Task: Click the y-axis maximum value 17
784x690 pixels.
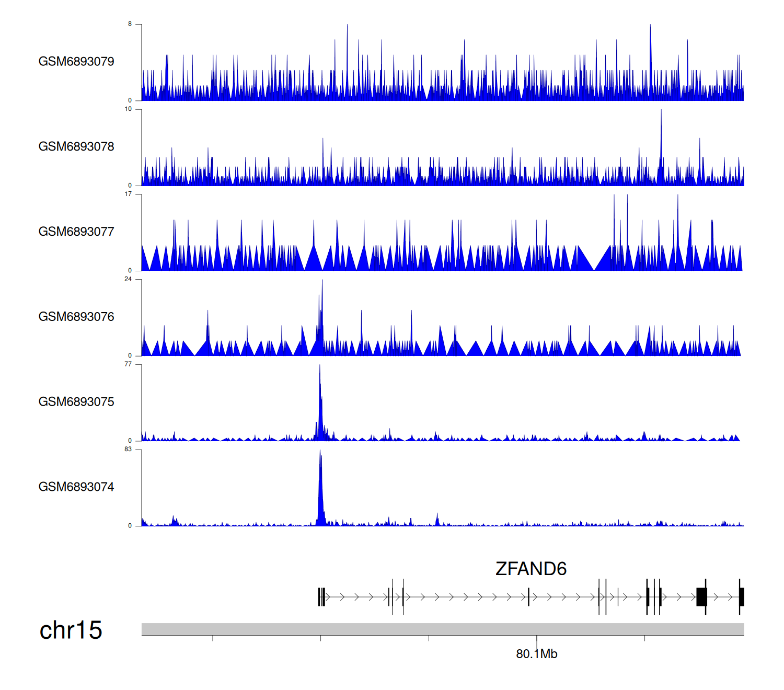Action: [128, 194]
